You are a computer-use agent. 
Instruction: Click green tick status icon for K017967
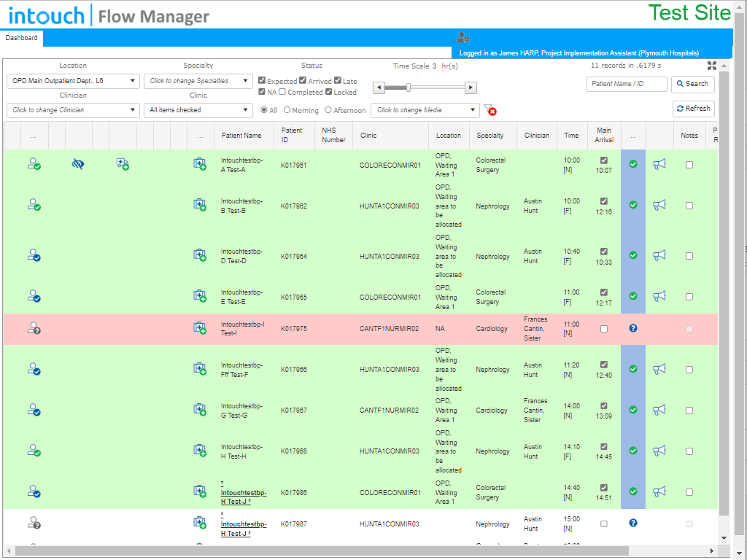(x=633, y=410)
